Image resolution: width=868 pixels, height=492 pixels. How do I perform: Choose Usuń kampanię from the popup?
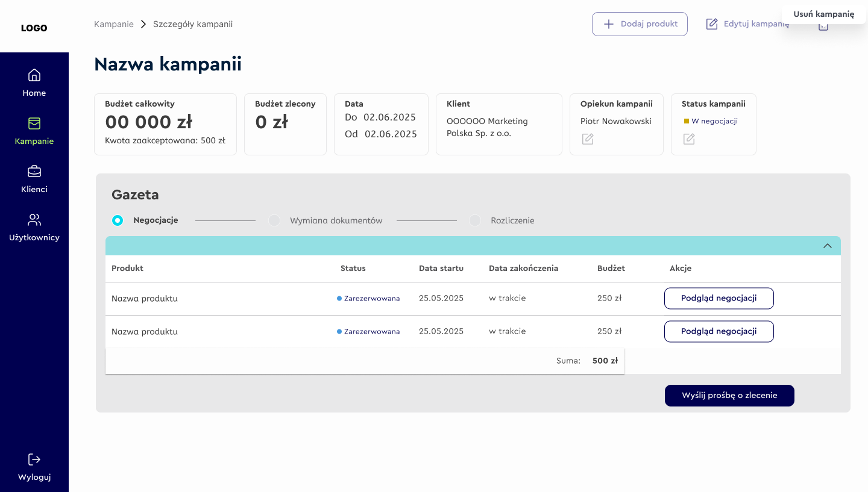pyautogui.click(x=824, y=14)
